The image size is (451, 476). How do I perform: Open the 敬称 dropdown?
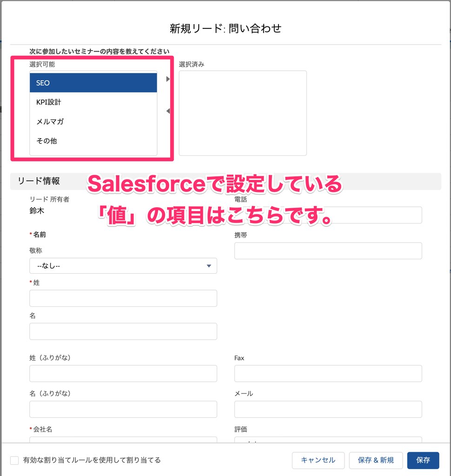[x=123, y=266]
